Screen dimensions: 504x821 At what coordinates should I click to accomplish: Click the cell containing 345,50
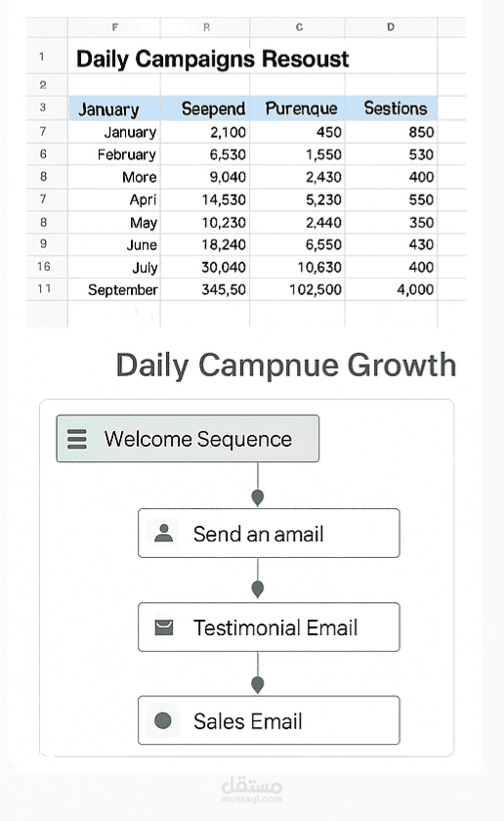205,289
